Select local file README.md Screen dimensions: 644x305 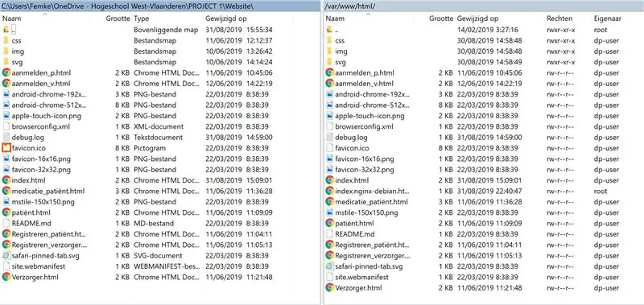(31, 223)
